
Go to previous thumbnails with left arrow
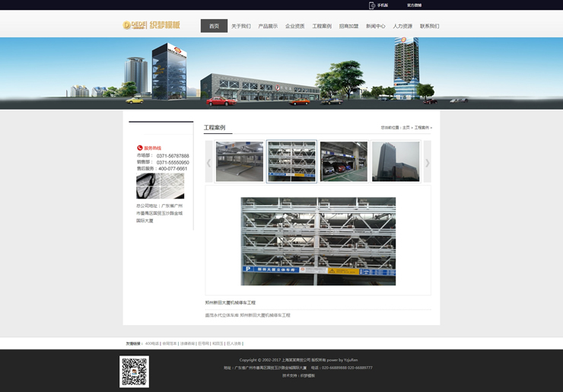click(x=209, y=162)
